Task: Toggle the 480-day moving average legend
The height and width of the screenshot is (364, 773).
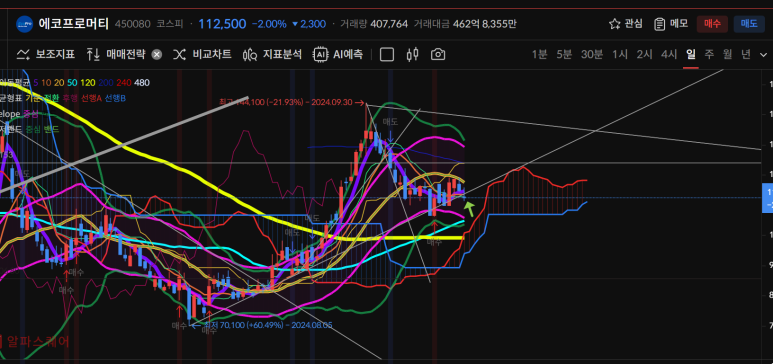Action: coord(141,83)
